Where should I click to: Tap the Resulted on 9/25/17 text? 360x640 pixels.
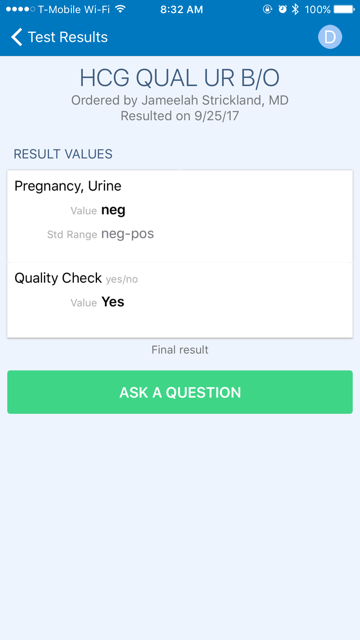180,116
